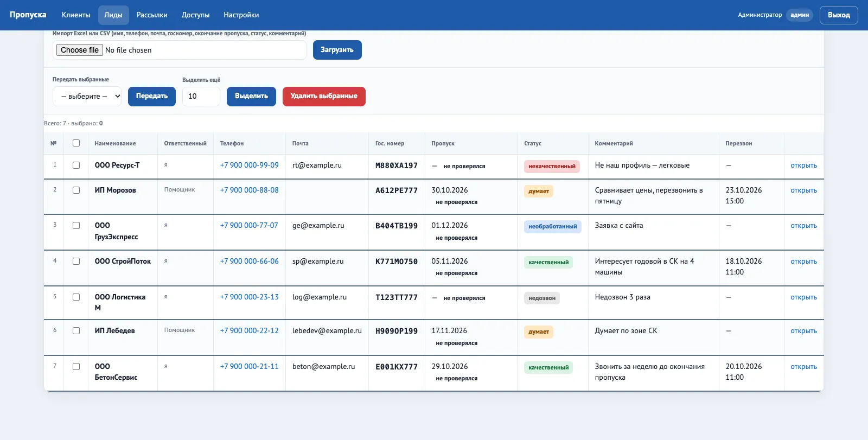This screenshot has width=868, height=440.
Task: Click открыть in the ООО СтройПоток row
Action: point(803,262)
